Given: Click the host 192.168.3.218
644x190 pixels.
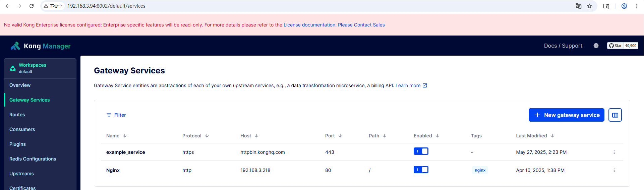Looking at the screenshot, I should [255, 170].
